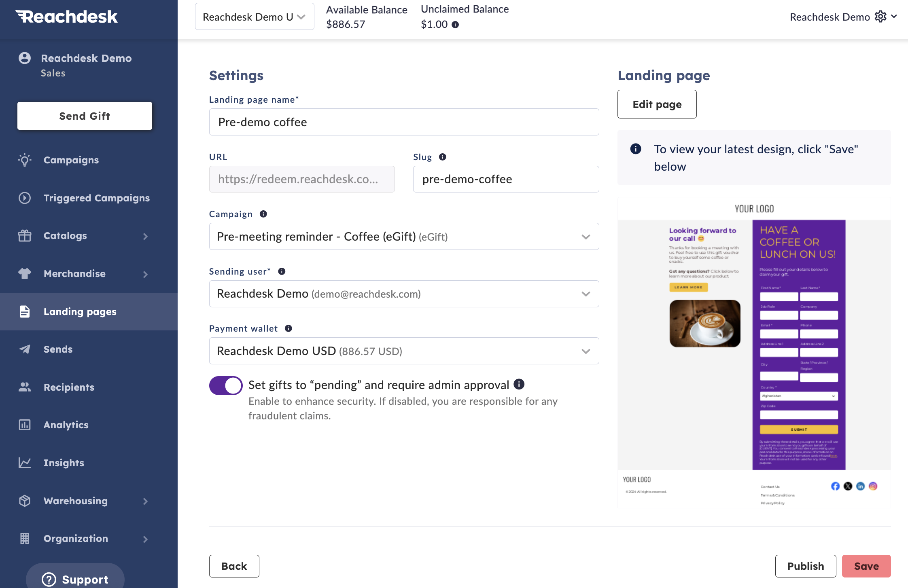
Task: Click the Reachdesk logo
Action: 67,17
